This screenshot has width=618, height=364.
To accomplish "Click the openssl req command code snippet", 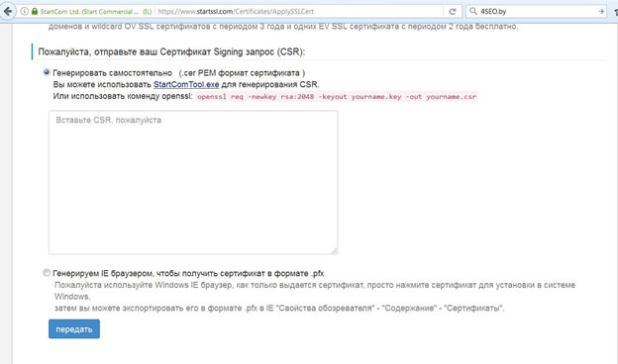I will click(337, 96).
